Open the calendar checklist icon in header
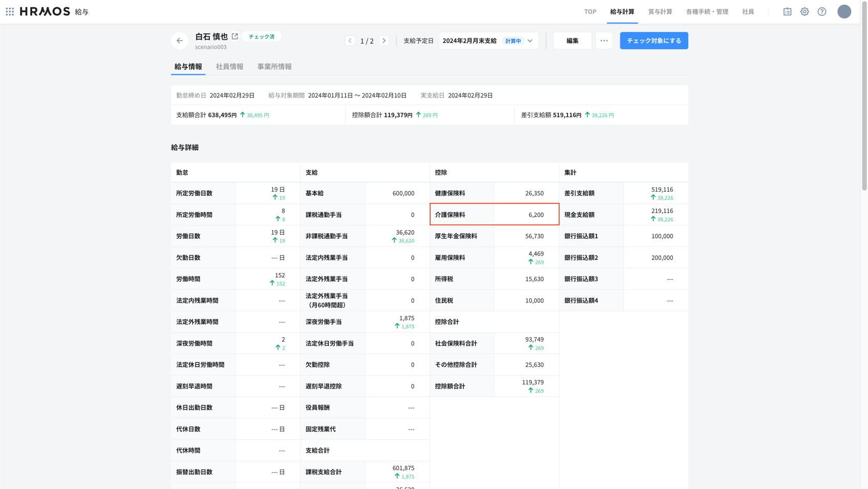868x489 pixels. 787,11
